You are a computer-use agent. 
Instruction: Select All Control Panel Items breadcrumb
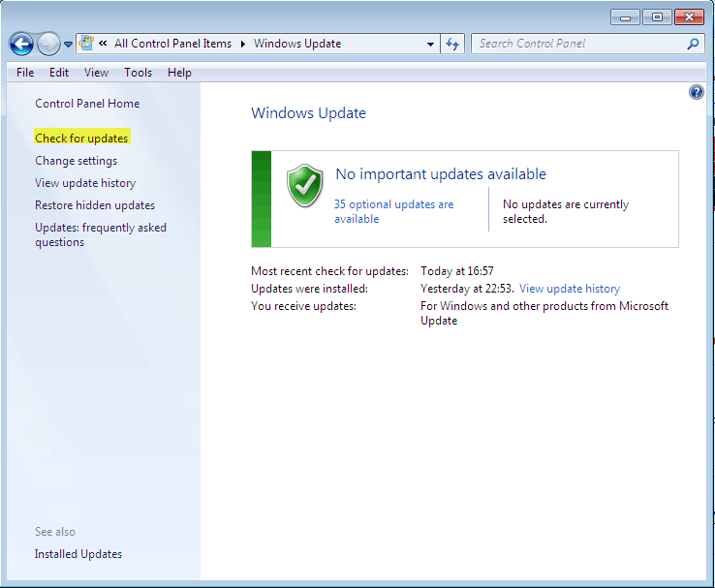[172, 44]
